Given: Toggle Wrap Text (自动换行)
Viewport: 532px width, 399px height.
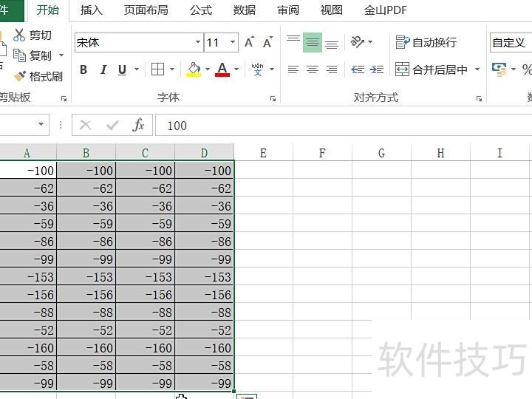Looking at the screenshot, I should tap(426, 42).
